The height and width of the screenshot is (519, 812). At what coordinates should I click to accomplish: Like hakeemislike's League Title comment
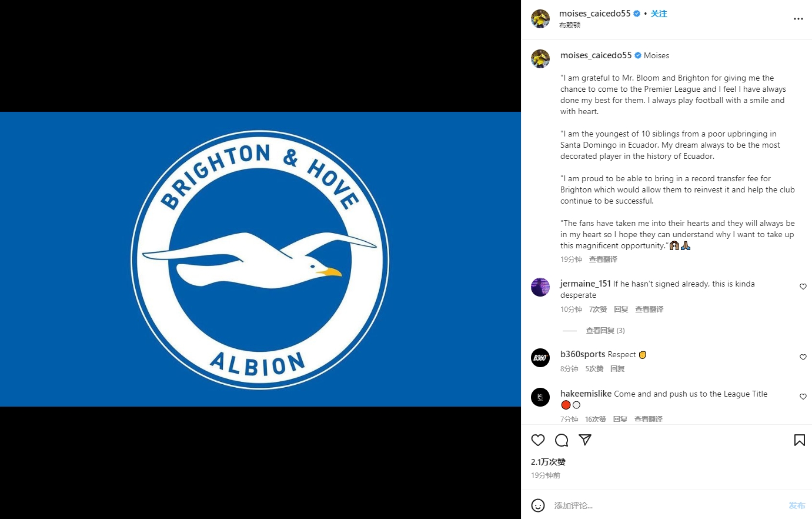[803, 397]
